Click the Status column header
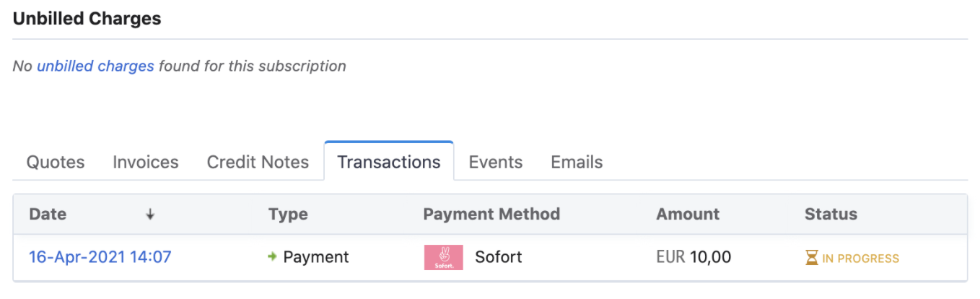The height and width of the screenshot is (299, 980). [x=831, y=214]
